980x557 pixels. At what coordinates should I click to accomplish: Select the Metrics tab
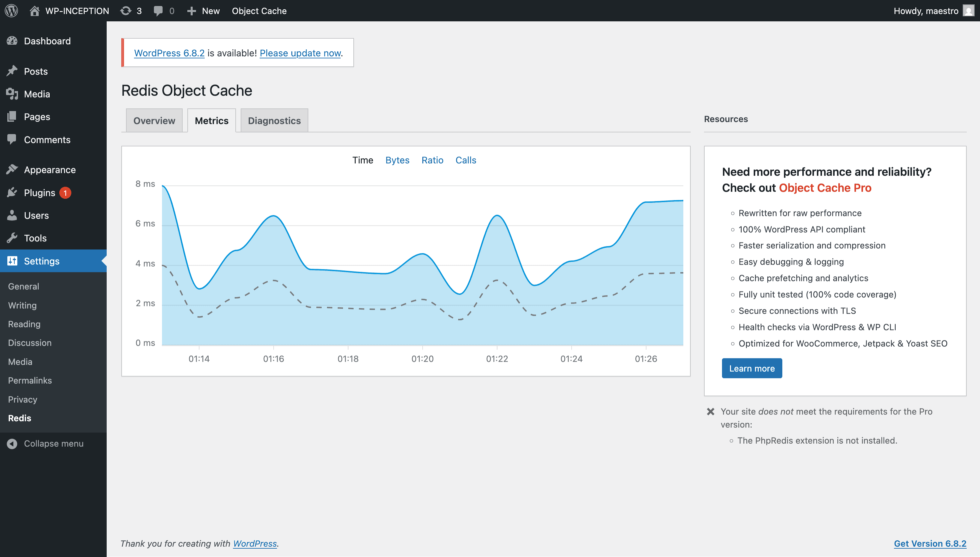coord(211,120)
